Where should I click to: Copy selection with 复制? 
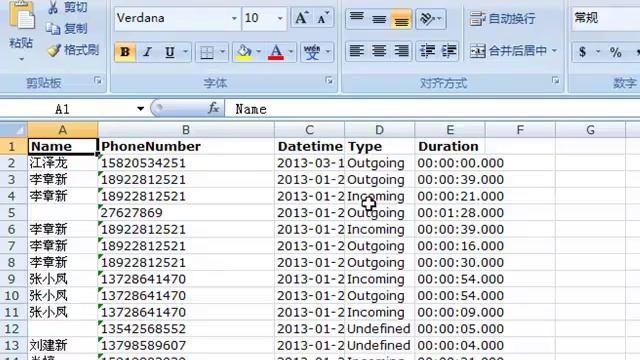point(68,28)
